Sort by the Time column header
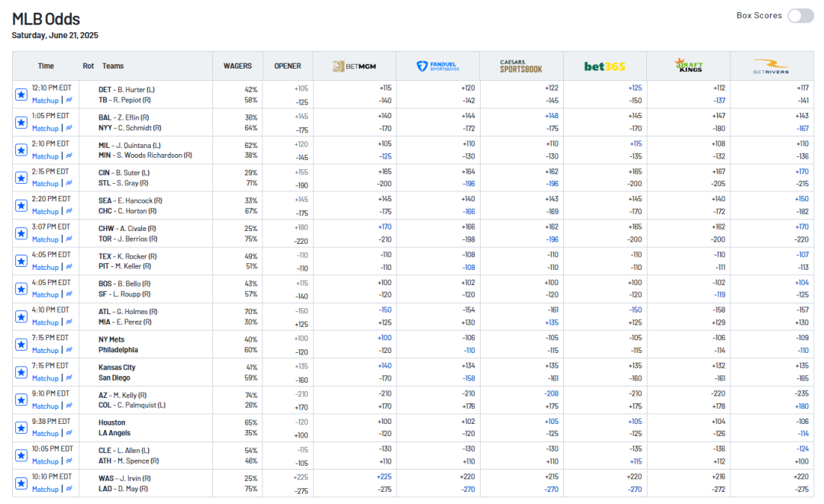This screenshot has height=504, width=824. [46, 66]
